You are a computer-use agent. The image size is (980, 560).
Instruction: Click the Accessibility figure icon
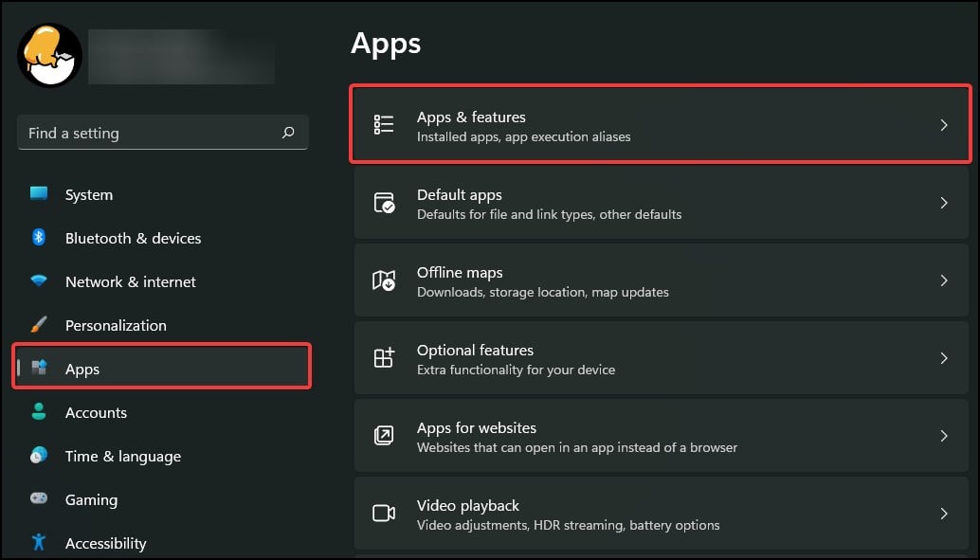(x=39, y=542)
